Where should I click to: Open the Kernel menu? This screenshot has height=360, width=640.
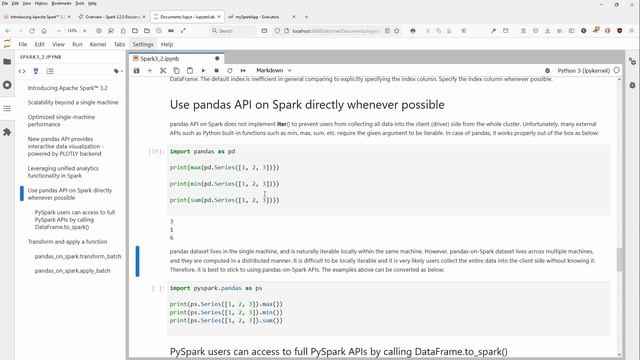pos(98,44)
